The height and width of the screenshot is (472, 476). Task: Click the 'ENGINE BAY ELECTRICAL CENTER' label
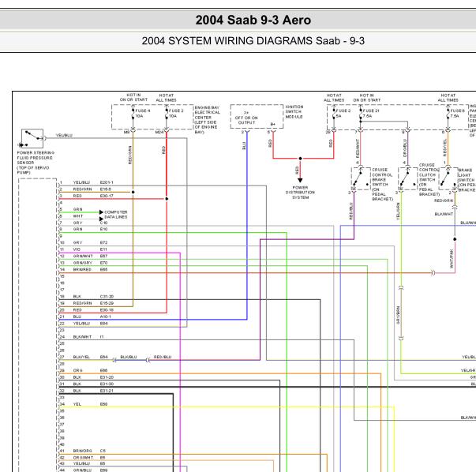[x=206, y=120]
